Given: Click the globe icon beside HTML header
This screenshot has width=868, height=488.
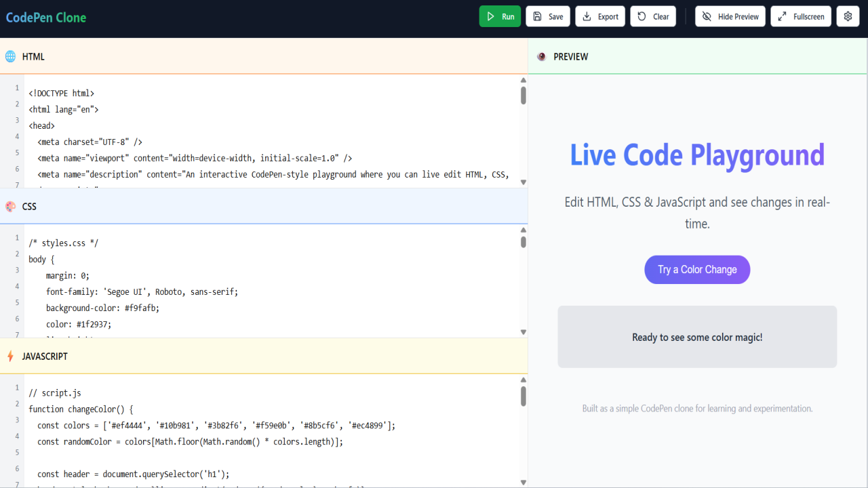Looking at the screenshot, I should [x=10, y=56].
